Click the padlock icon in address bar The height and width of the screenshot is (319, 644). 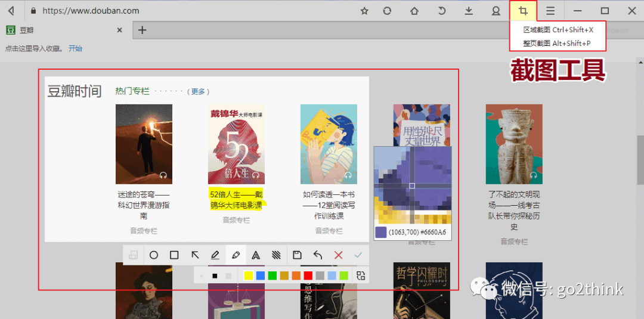point(33,11)
